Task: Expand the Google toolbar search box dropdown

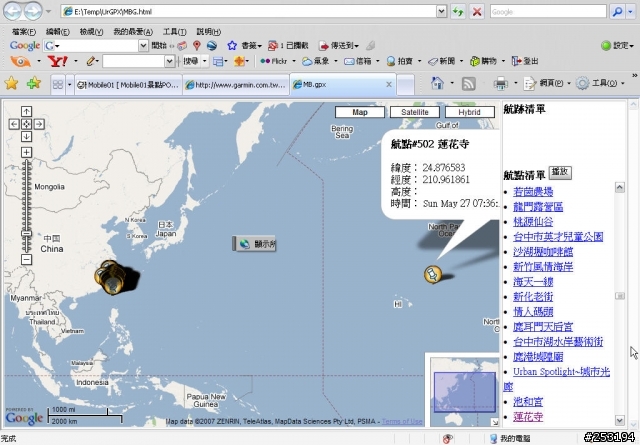Action: point(143,45)
